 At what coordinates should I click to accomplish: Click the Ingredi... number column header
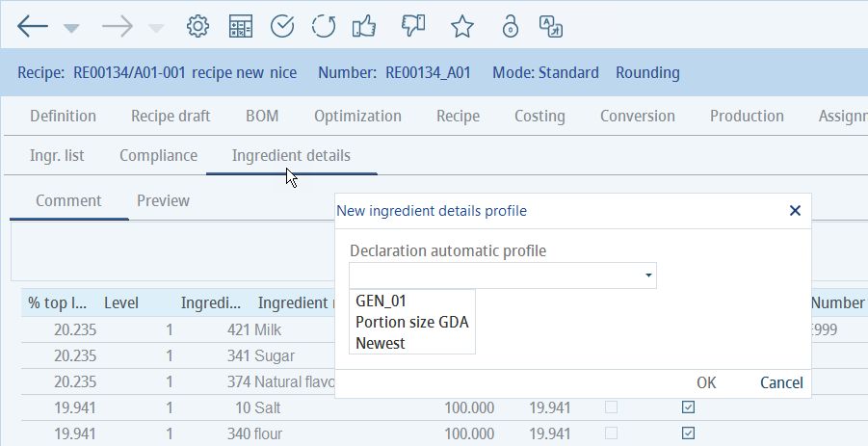[x=210, y=302]
